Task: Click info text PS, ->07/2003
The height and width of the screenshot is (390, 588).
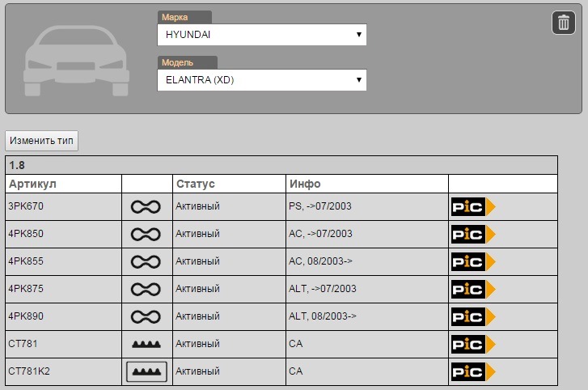Action: point(320,206)
